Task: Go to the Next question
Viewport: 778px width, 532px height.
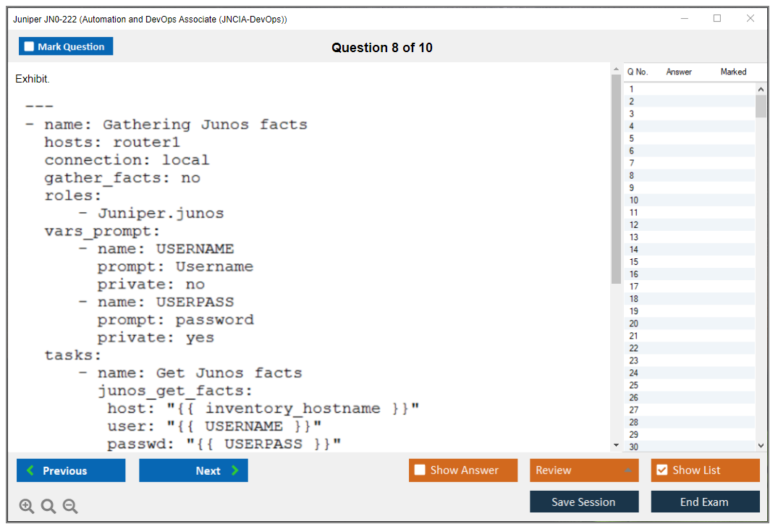Action: pos(193,470)
